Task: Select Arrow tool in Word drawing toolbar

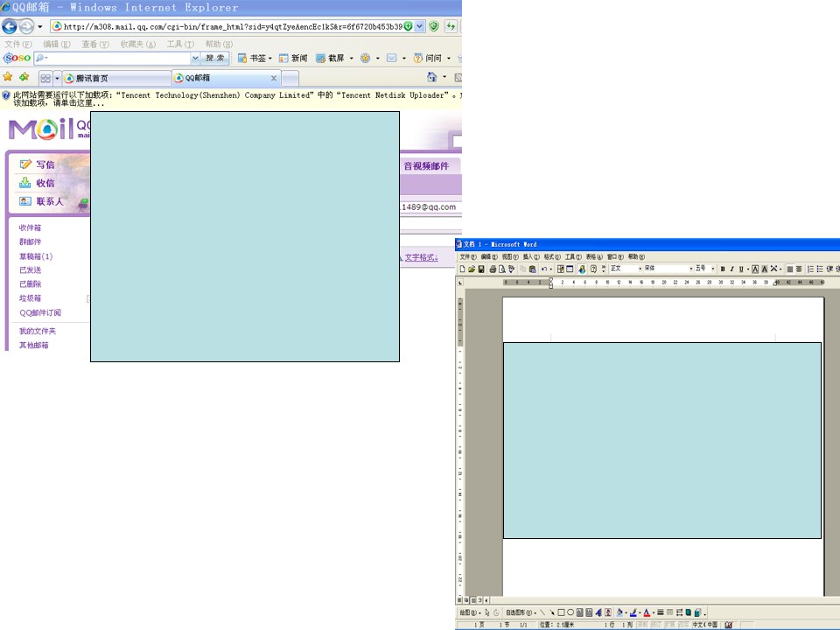Action: click(x=552, y=612)
